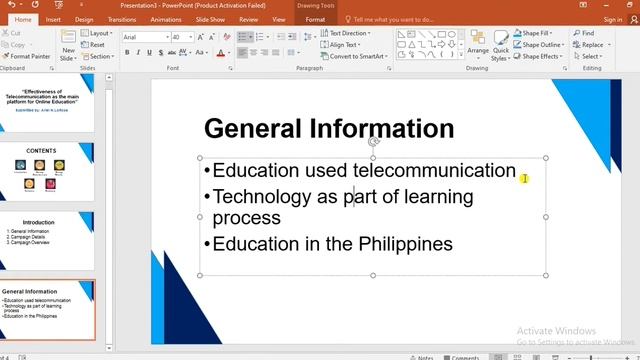
Task: Click Shape Effects button
Action: 538,56
